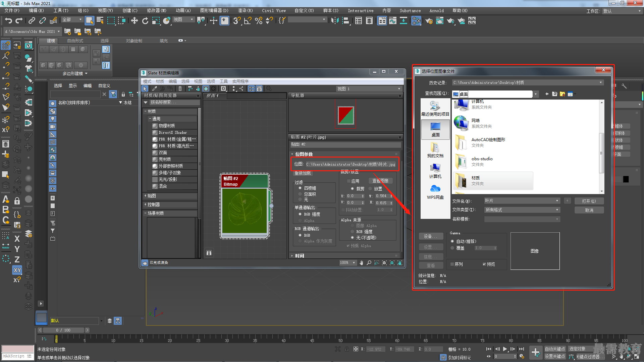Select the Move tool in main toolbar
This screenshot has width=644, height=362.
[135, 21]
